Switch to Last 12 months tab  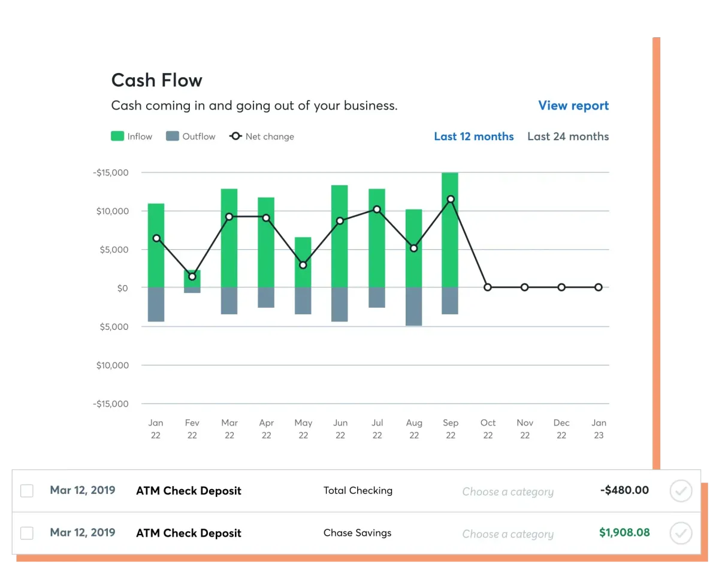pyautogui.click(x=474, y=137)
